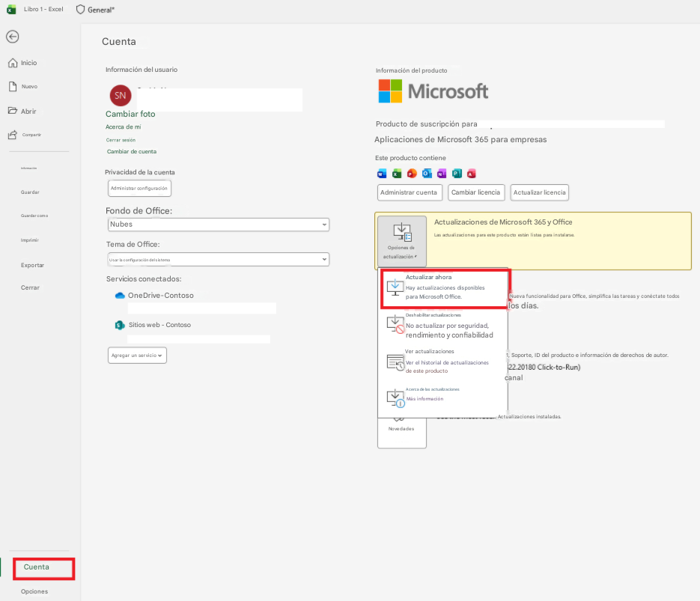700x601 pixels.
Task: Click the Cambiar foto link
Action: pos(130,114)
